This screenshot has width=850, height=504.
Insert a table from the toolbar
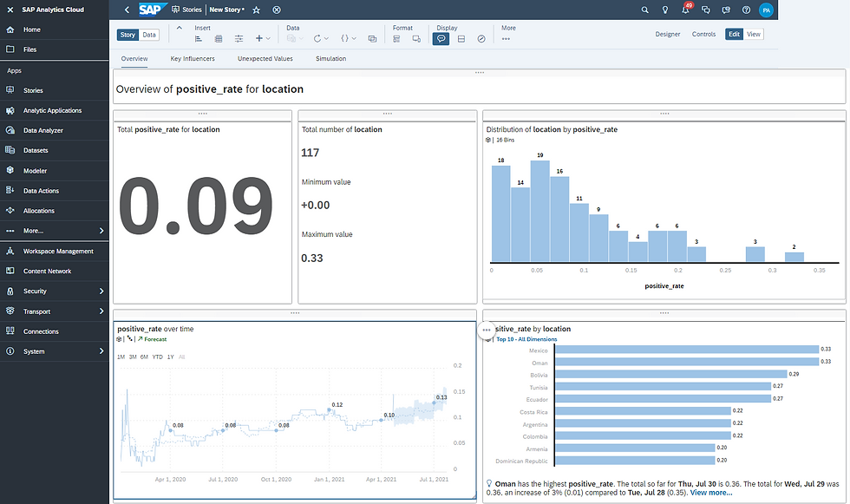[x=219, y=38]
